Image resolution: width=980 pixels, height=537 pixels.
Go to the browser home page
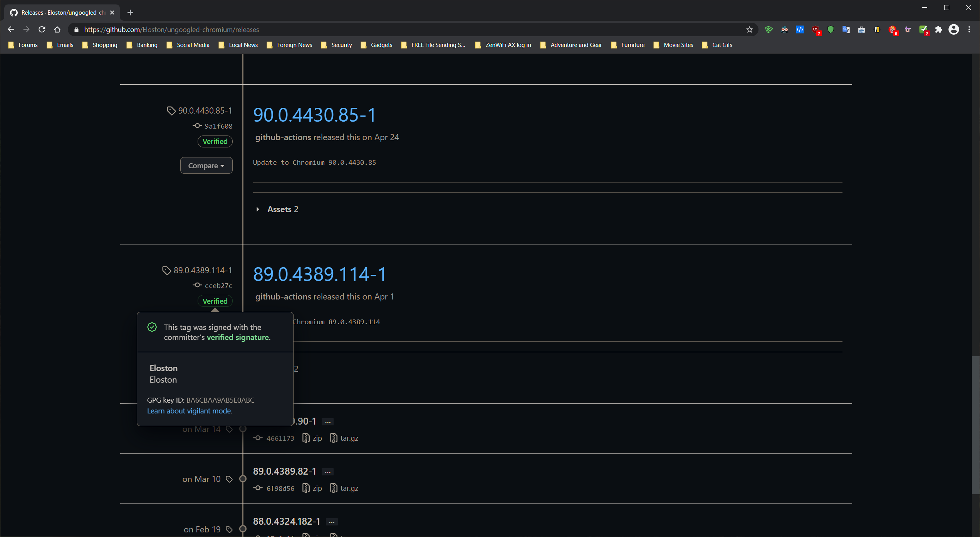57,30
